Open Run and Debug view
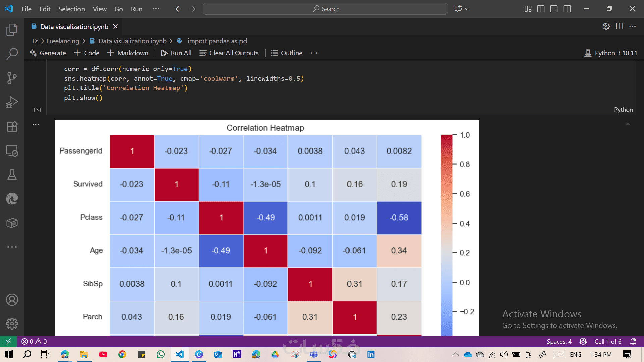Screen dimensions: 644x362 click(x=12, y=102)
